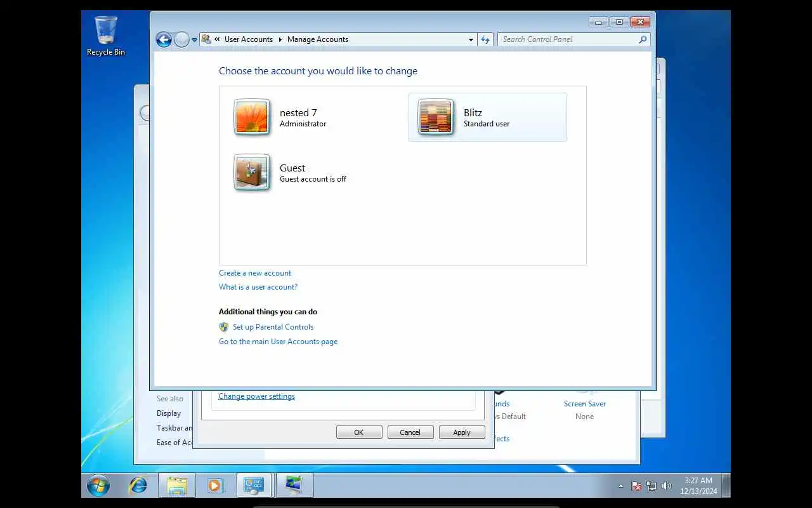812x508 pixels.
Task: Open Windows Media Player taskbar icon
Action: tap(216, 486)
